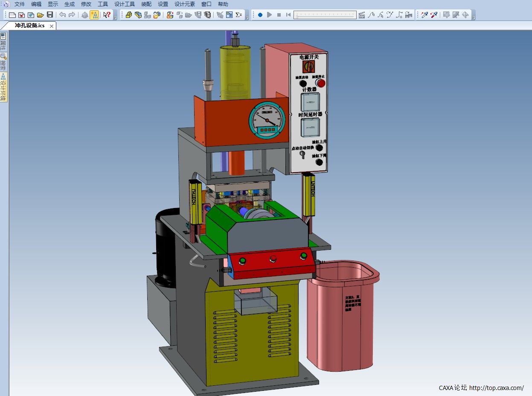
Task: Expand the overflow arrow after eyedropper toolbar
Action: pyautogui.click(x=474, y=17)
